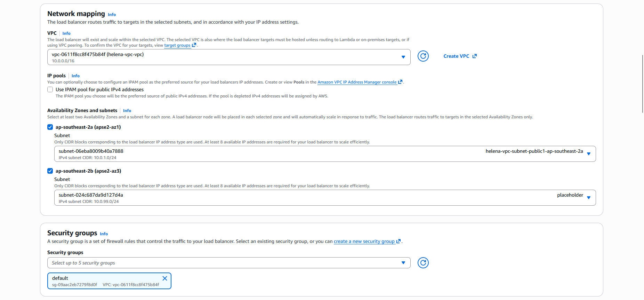Click external icon after create security group link
This screenshot has height=300, width=644.
[x=399, y=241]
